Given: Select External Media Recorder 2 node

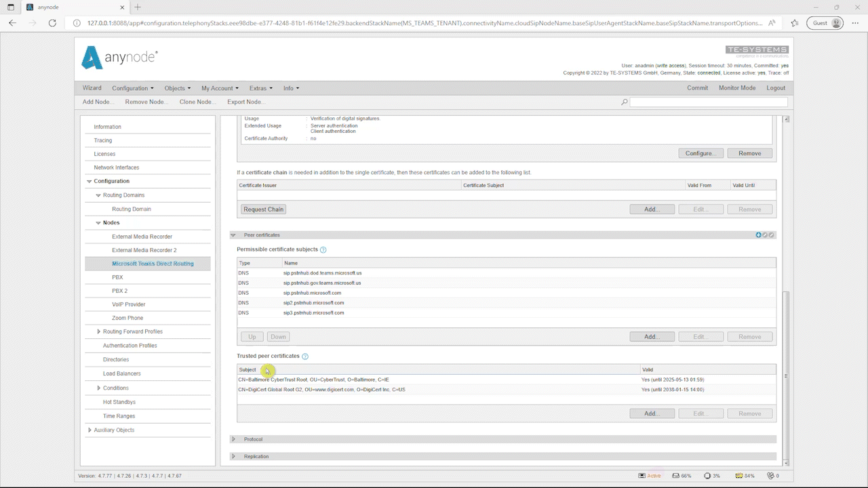Looking at the screenshot, I should (x=144, y=250).
